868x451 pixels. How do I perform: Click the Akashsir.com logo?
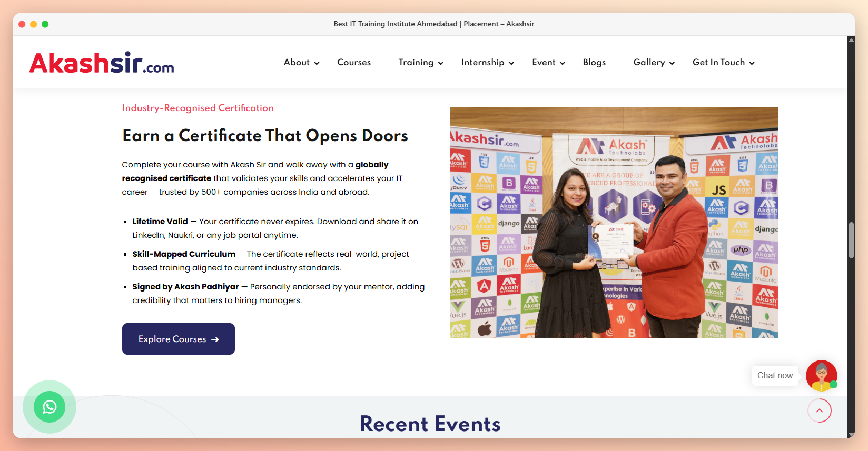[102, 63]
